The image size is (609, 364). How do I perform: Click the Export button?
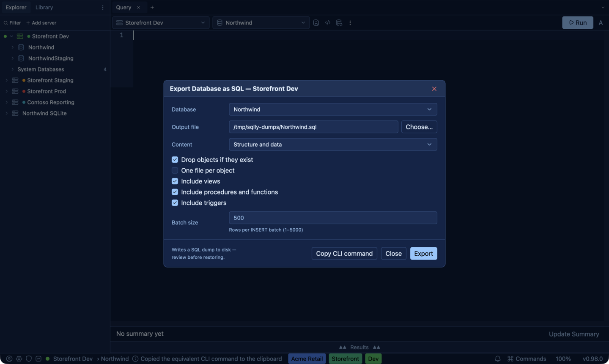coord(423,254)
